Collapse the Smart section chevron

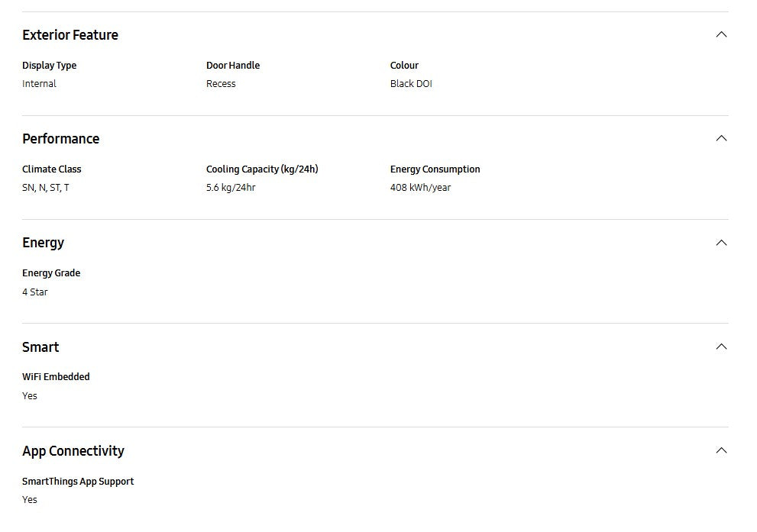point(720,347)
